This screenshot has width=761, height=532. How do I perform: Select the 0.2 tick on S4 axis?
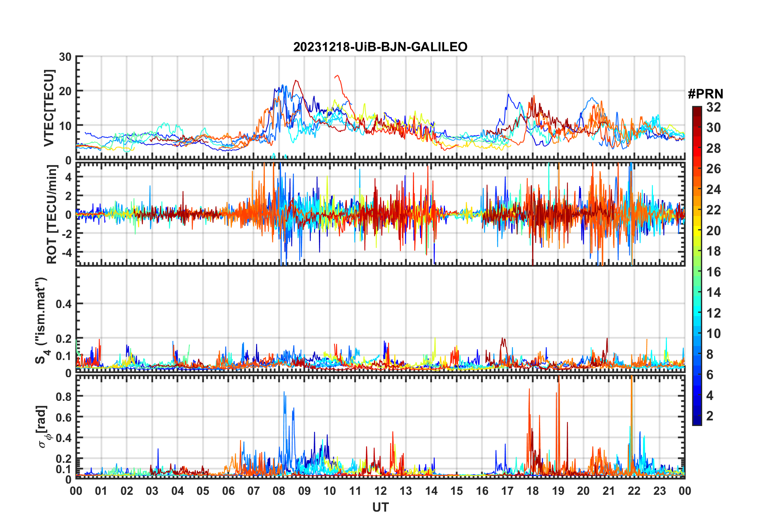64,339
